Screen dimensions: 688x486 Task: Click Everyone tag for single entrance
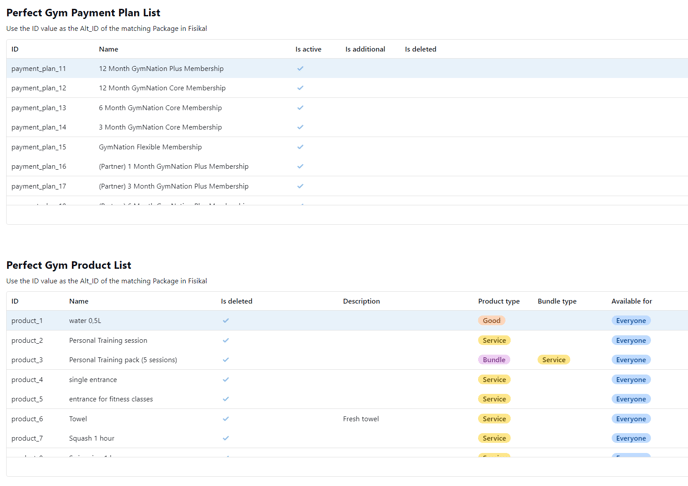(x=631, y=379)
